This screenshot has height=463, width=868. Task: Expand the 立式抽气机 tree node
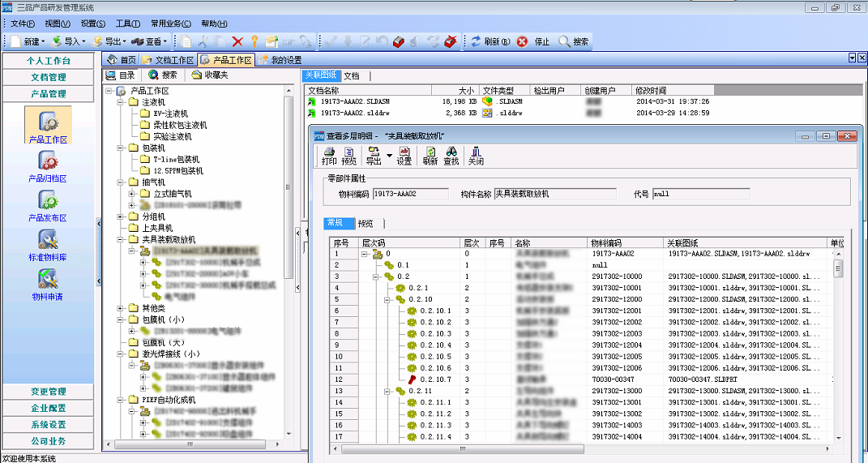click(x=132, y=195)
